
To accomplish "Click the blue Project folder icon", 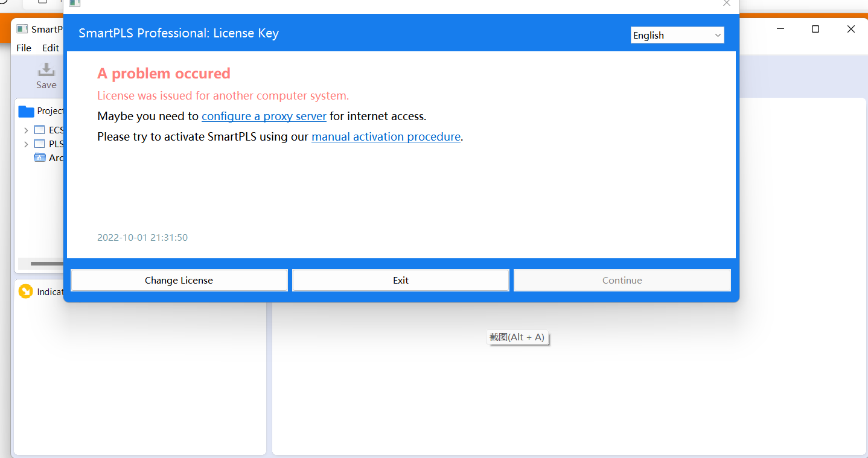I will (26, 111).
